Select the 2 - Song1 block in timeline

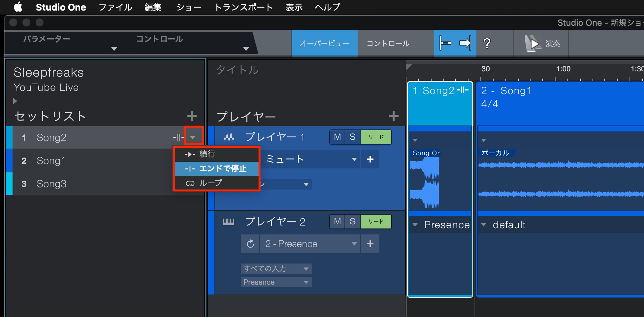[560, 104]
